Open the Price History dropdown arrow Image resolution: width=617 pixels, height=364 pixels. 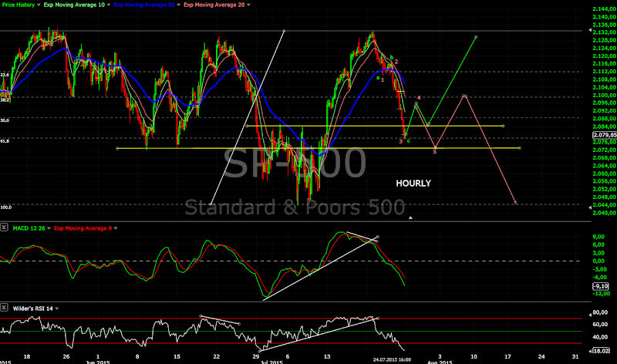pos(39,5)
